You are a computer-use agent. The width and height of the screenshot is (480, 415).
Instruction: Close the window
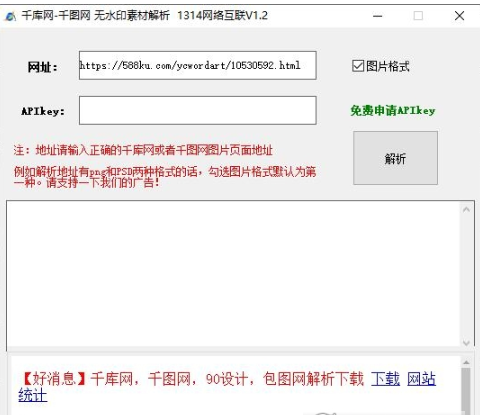coord(459,16)
